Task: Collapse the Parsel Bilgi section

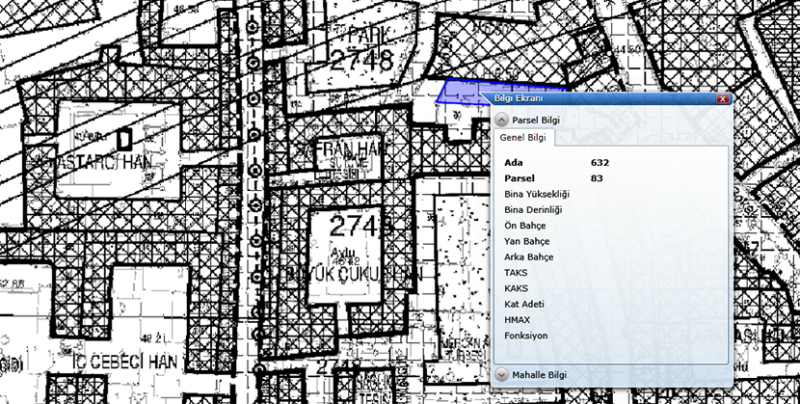Action: 502,120
